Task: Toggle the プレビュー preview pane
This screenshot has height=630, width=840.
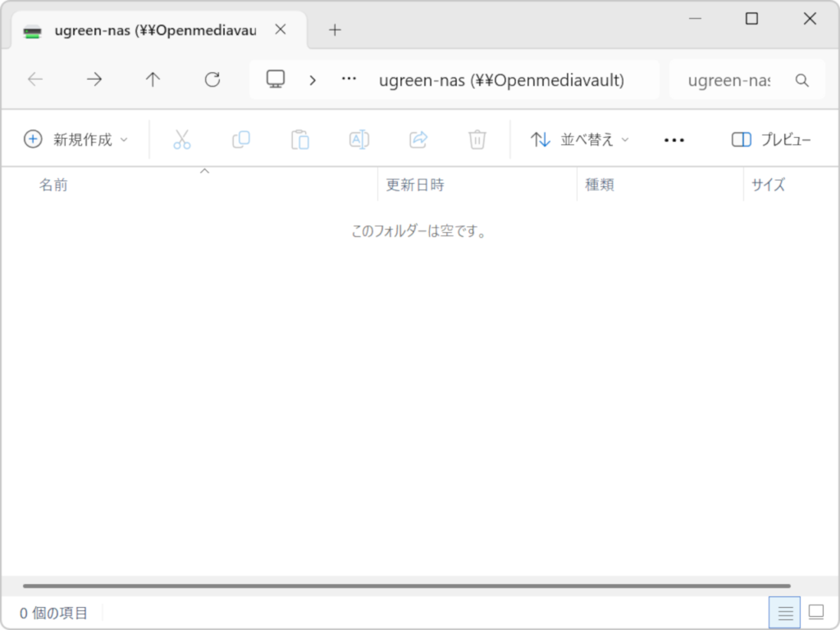Action: tap(771, 139)
